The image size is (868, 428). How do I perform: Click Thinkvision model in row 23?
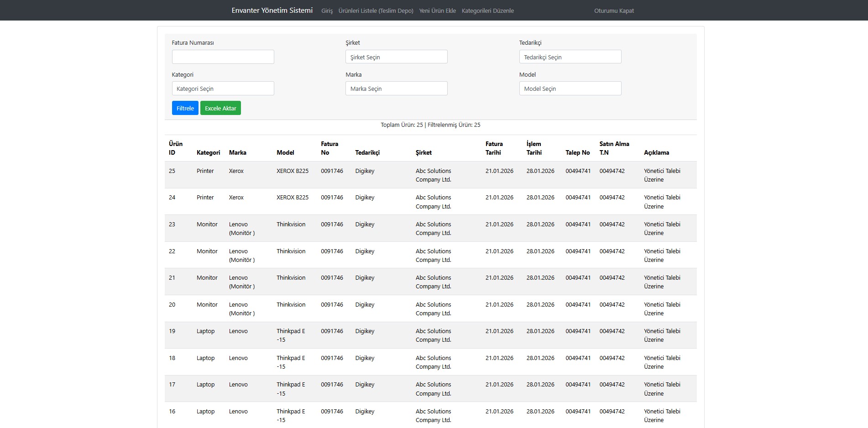point(291,224)
